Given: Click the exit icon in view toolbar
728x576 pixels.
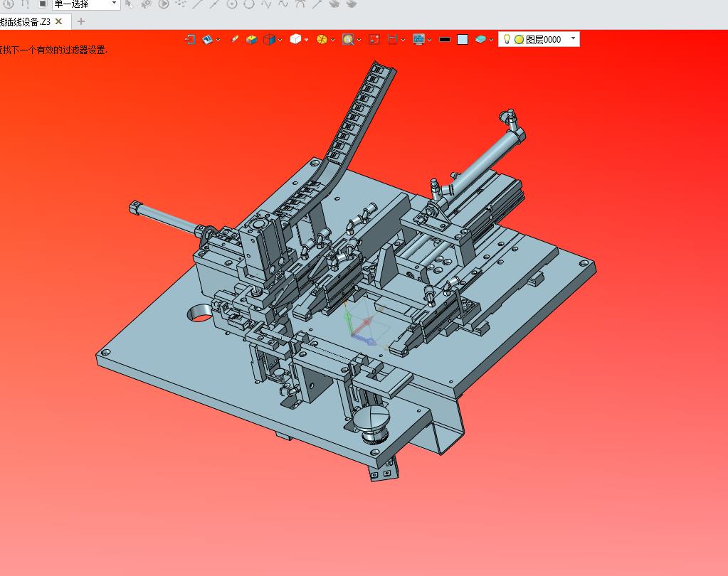Looking at the screenshot, I should 190,39.
